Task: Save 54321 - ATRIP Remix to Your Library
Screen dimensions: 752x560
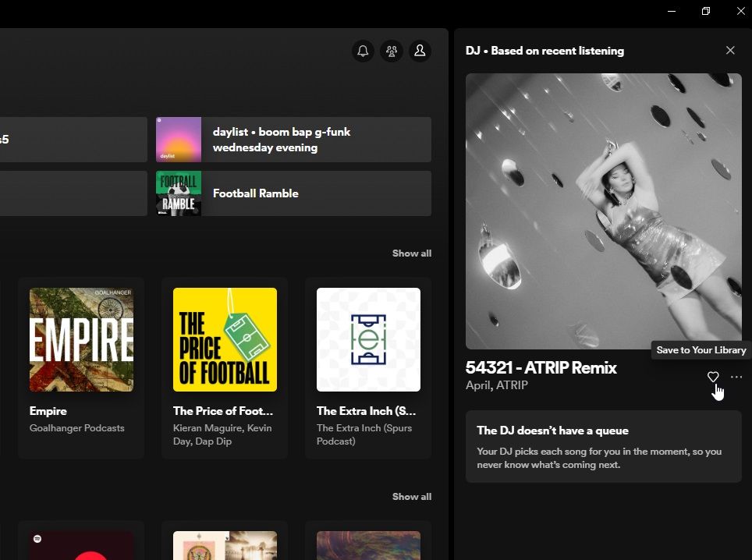Action: coord(712,377)
